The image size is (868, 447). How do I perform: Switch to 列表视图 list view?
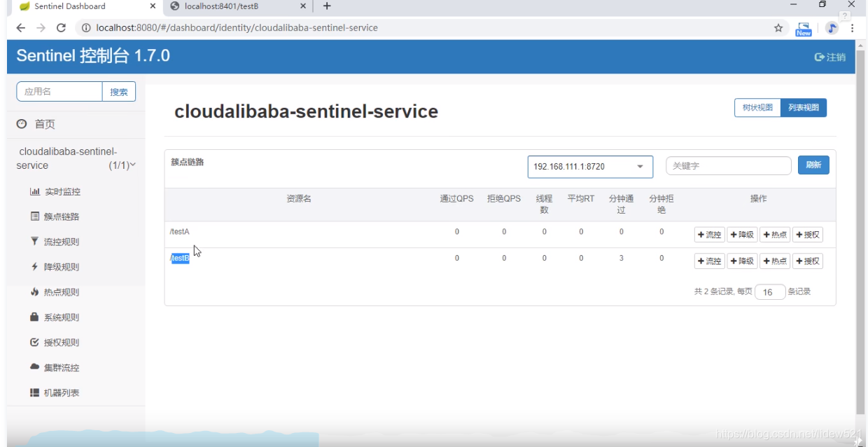(x=804, y=107)
